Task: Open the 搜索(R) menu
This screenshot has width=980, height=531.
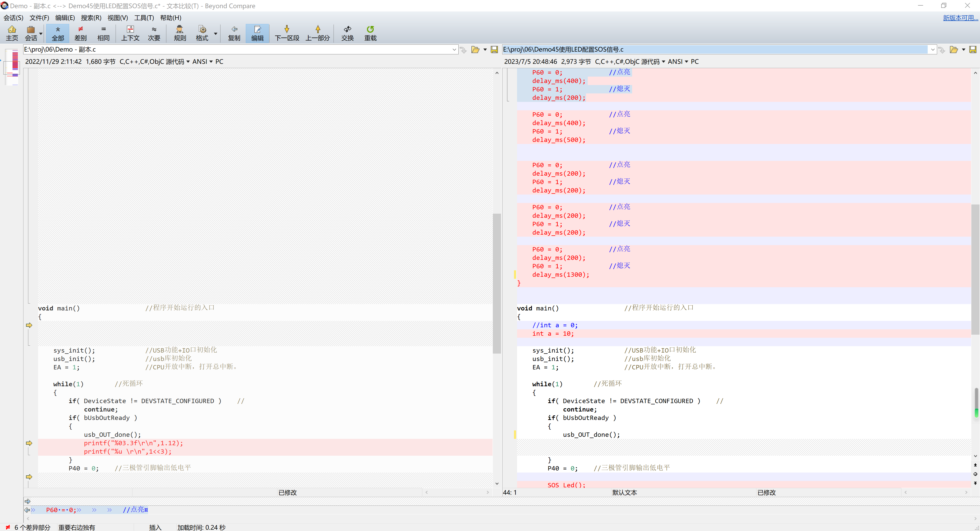Action: 91,18
